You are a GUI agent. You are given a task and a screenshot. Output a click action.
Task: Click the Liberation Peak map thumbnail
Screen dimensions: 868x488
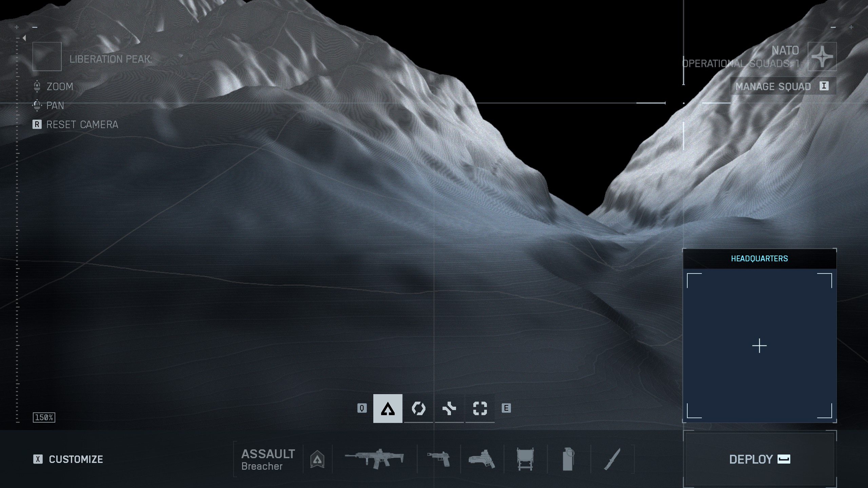click(47, 57)
